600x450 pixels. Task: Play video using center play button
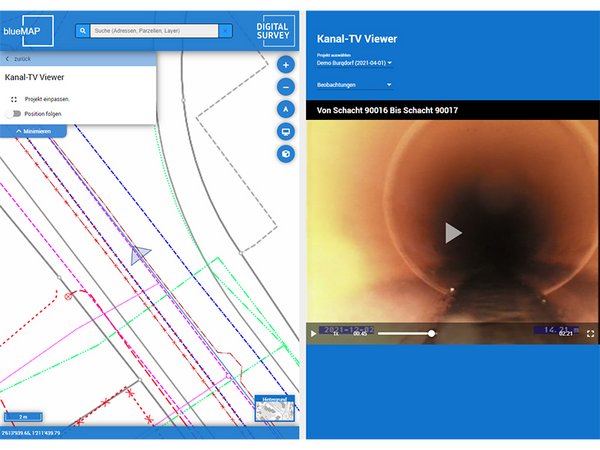coord(453,232)
